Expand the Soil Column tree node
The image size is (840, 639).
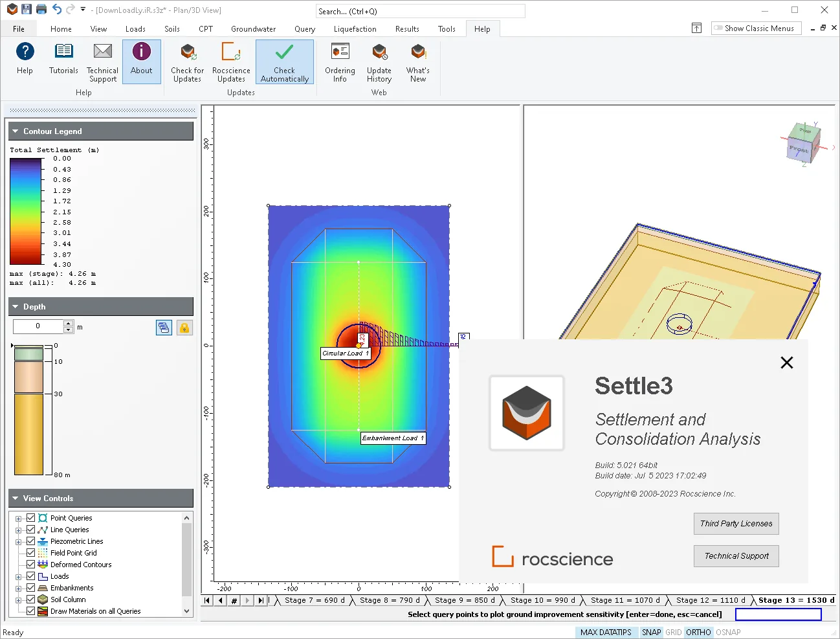click(x=18, y=600)
